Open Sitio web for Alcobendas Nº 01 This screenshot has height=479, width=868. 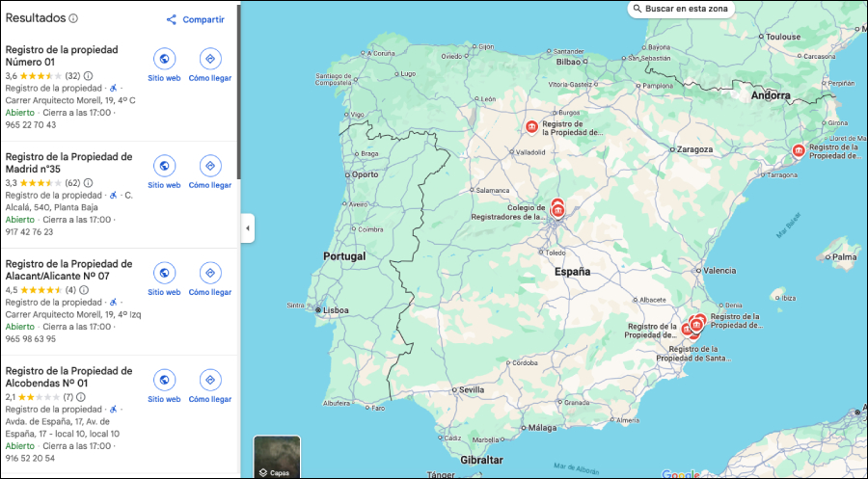[164, 386]
